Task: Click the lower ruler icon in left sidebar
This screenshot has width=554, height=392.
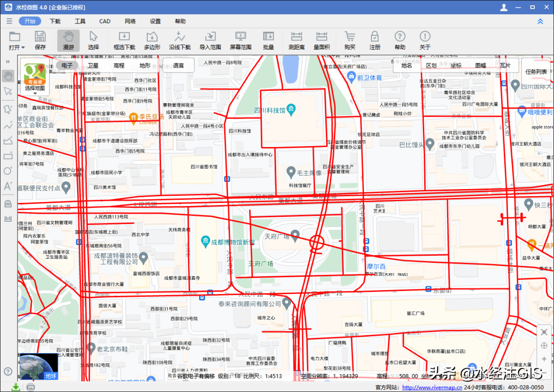Action: (8, 219)
